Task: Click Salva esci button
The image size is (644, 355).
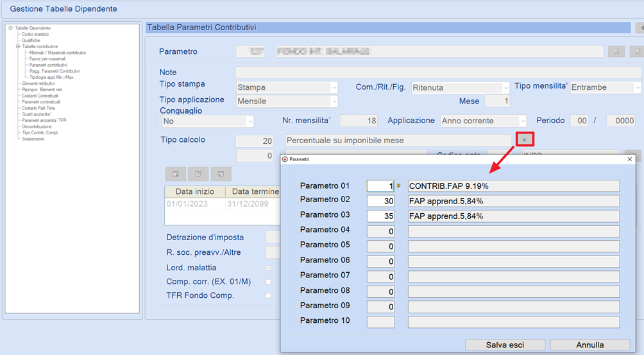Action: pyautogui.click(x=505, y=345)
